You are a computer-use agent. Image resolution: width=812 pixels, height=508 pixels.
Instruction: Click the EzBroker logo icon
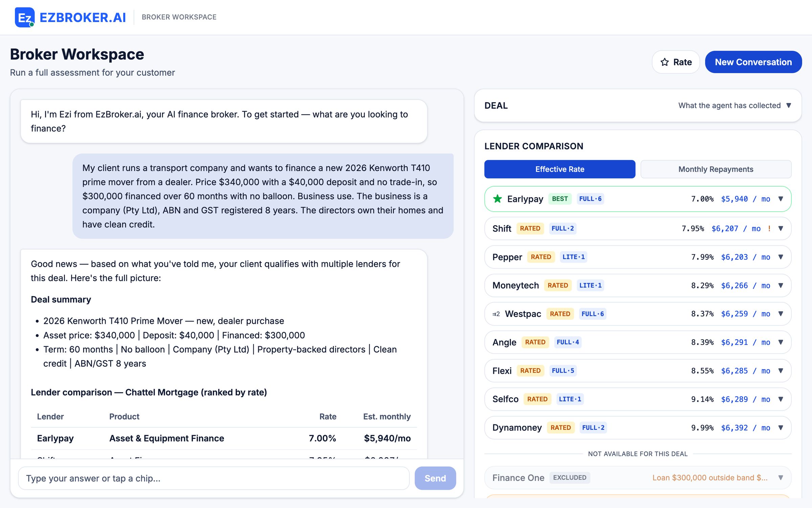click(x=25, y=17)
